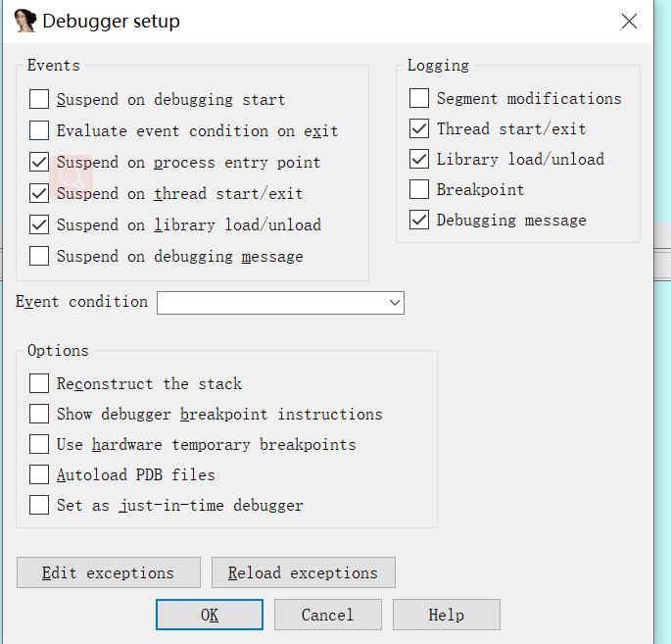Enable Reconstruct the stack option
671x644 pixels.
(x=39, y=383)
